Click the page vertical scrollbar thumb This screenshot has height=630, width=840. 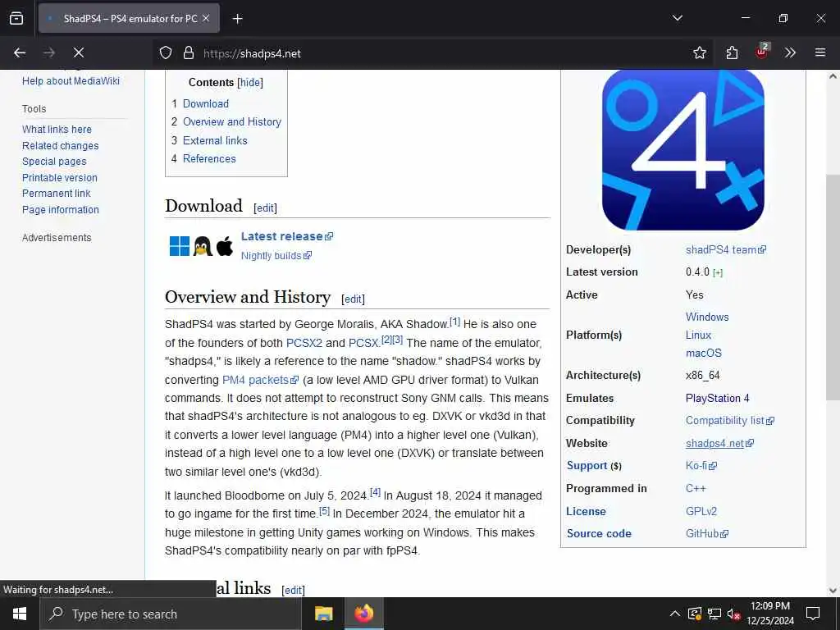coord(833,286)
